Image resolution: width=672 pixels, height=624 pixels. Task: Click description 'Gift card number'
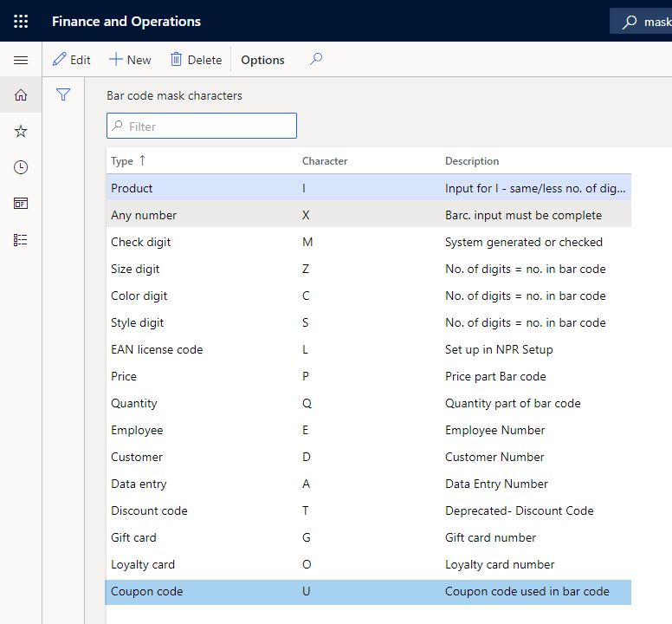point(490,537)
